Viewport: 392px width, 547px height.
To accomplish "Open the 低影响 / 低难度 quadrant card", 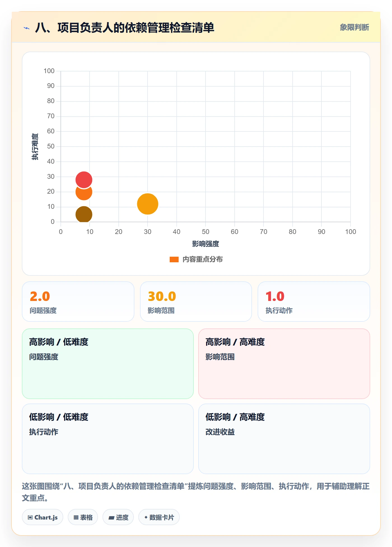I will (108, 439).
